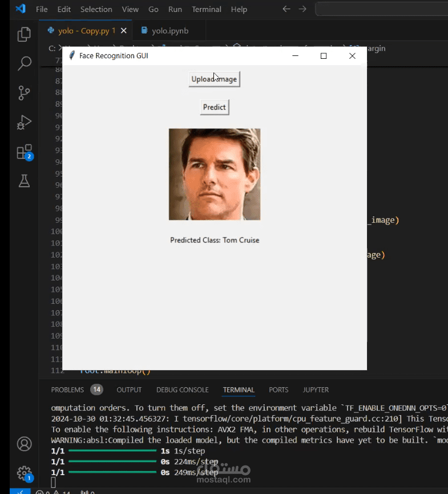Click the C: breadcrumb segment
The image size is (448, 494).
pyautogui.click(x=52, y=48)
